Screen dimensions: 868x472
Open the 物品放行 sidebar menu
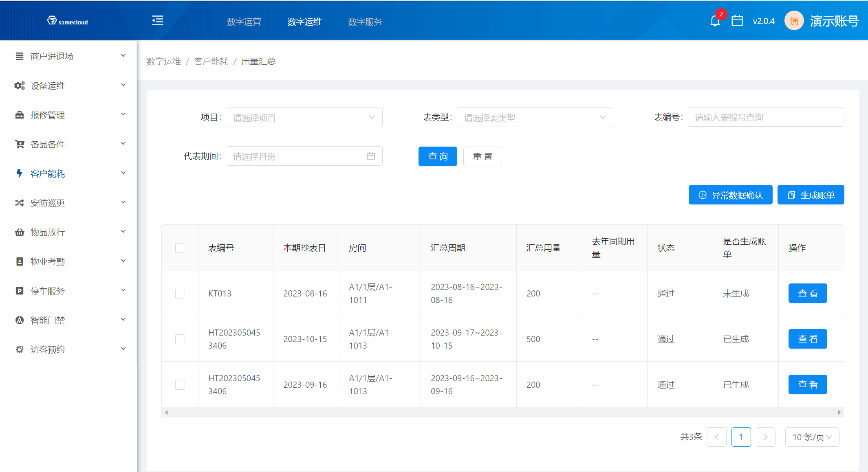click(68, 232)
